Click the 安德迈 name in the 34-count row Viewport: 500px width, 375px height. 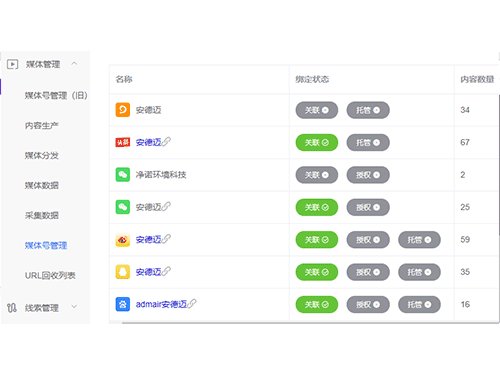[148, 110]
